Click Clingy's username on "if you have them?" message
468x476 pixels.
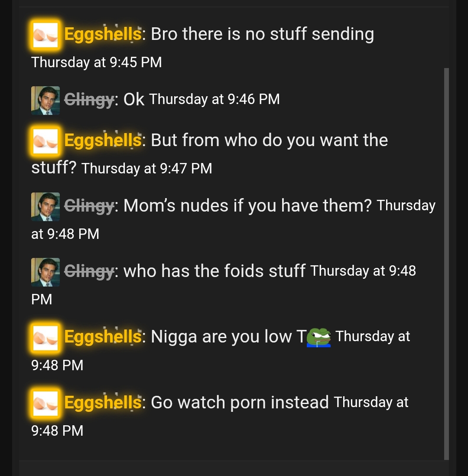click(x=89, y=206)
